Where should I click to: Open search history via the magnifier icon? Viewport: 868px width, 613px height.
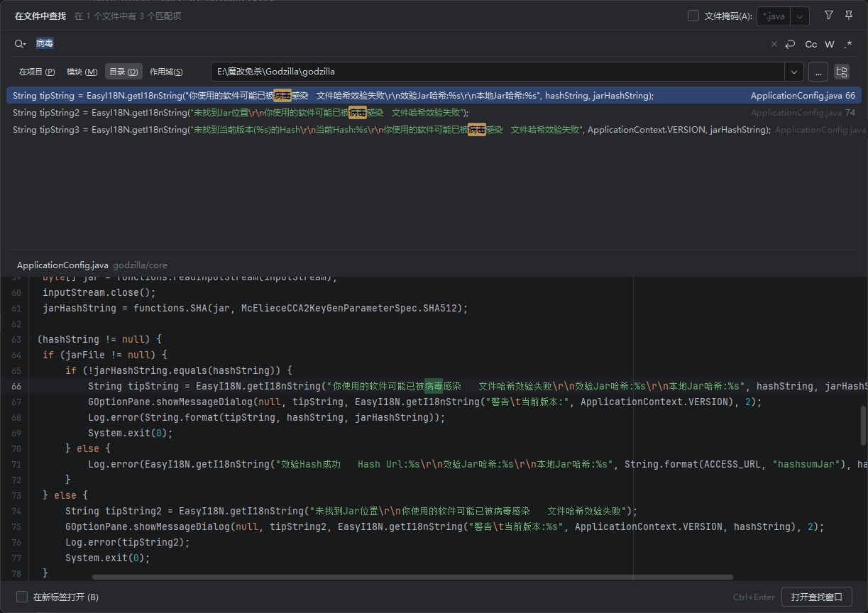coord(20,44)
